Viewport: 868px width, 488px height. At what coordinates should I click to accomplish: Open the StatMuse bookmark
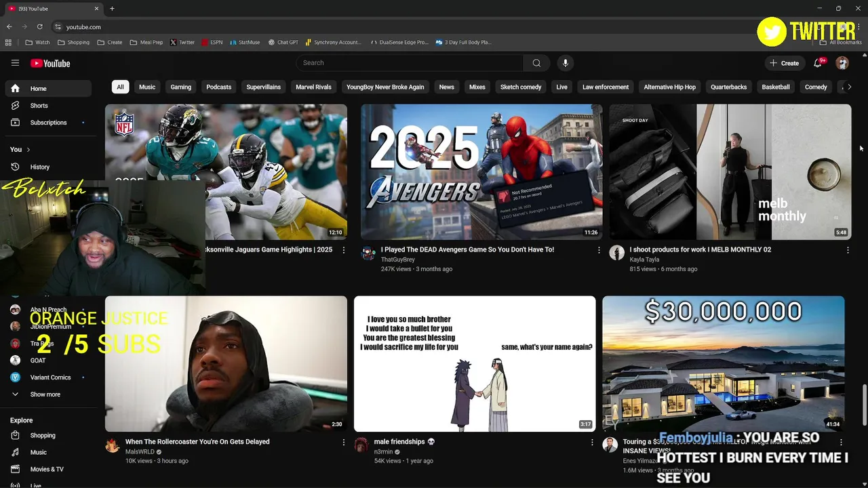245,42
